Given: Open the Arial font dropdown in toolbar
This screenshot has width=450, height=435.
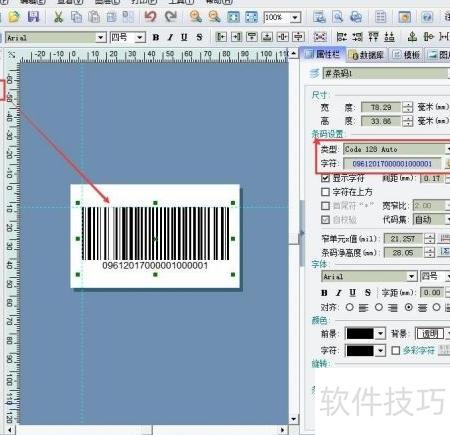Looking at the screenshot, I should [100, 37].
